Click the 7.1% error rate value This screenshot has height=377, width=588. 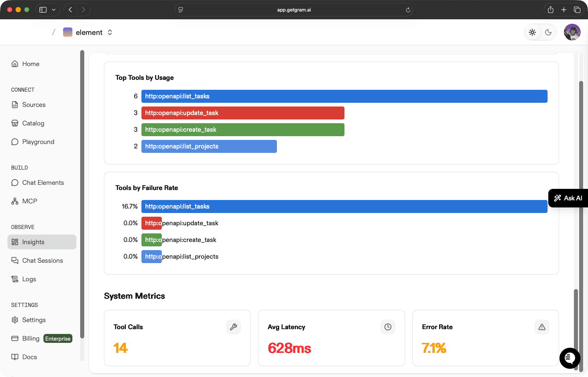(434, 348)
